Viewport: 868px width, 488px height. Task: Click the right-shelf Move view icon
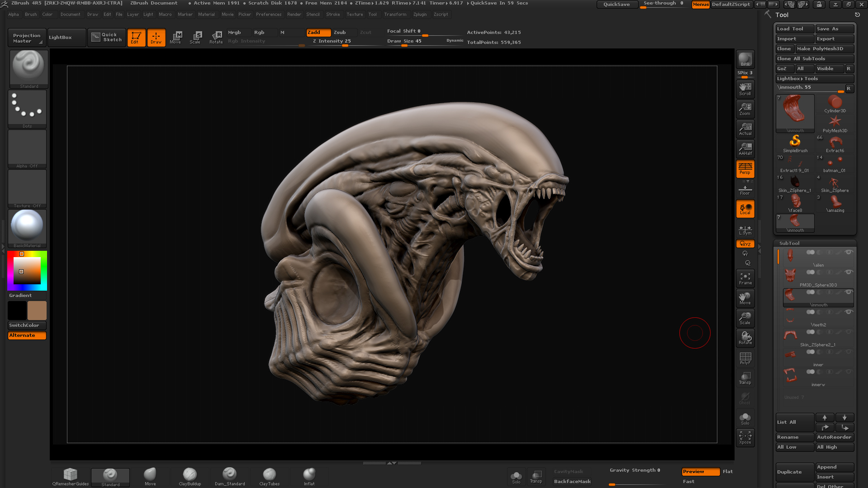click(745, 298)
